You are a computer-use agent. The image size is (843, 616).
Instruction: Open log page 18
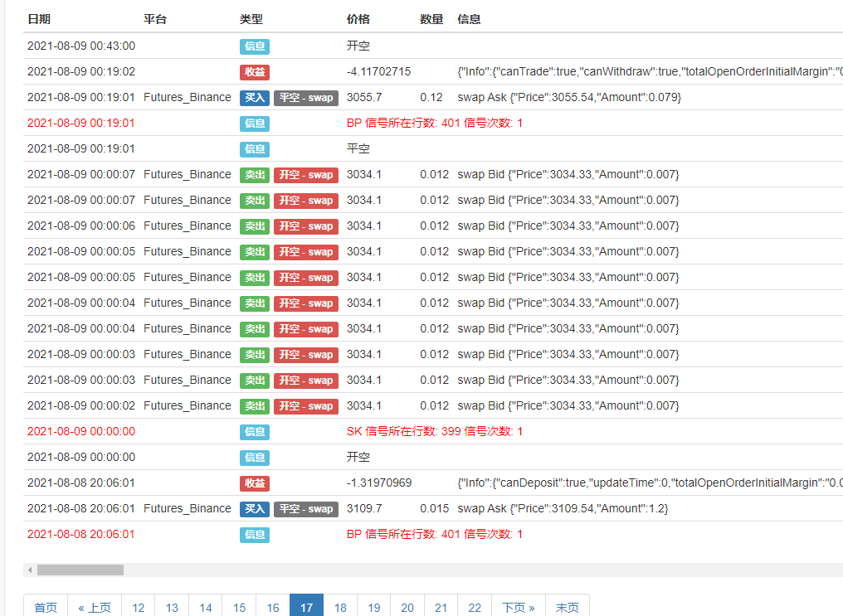coord(340,607)
